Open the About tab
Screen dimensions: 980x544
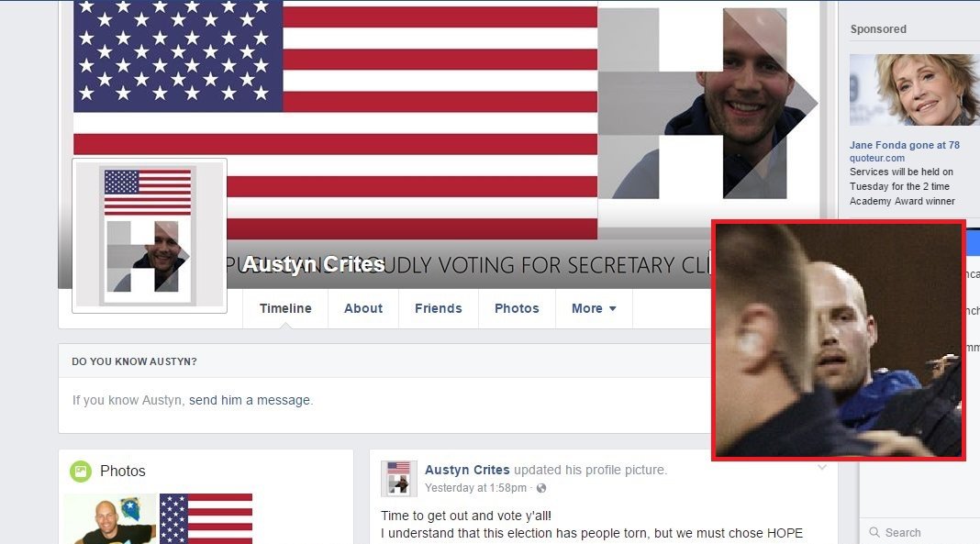[363, 308]
